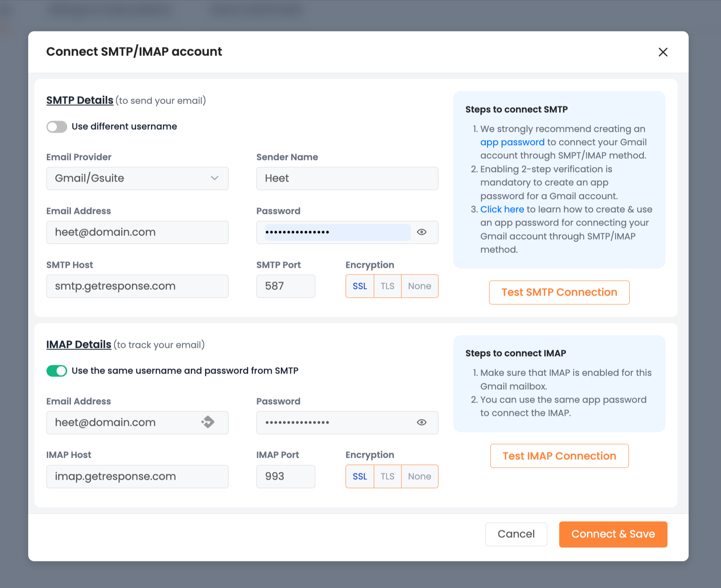The height and width of the screenshot is (588, 721).
Task: Choose None encryption for SMTP
Action: click(x=419, y=286)
